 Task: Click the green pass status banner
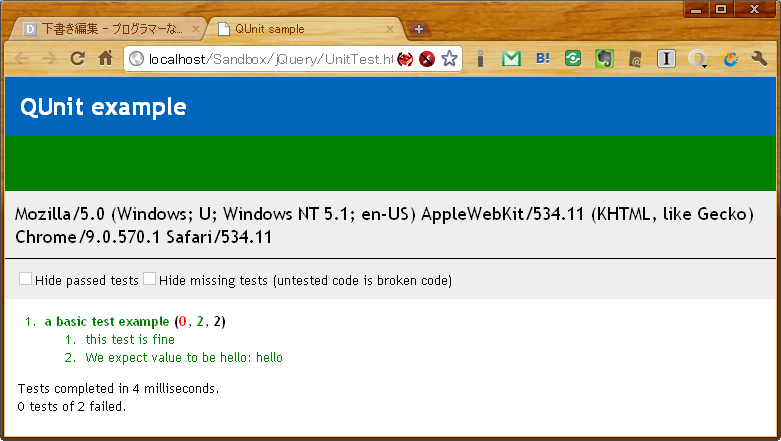(390, 163)
